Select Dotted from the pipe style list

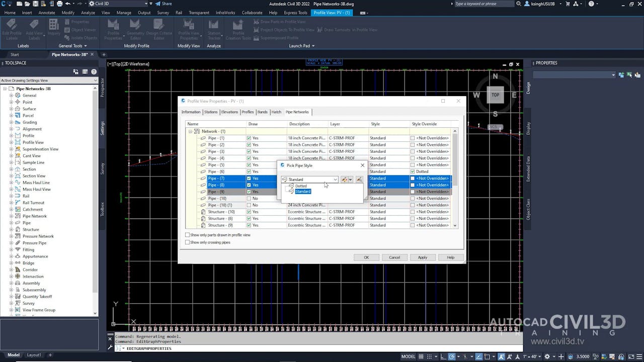coord(300,186)
